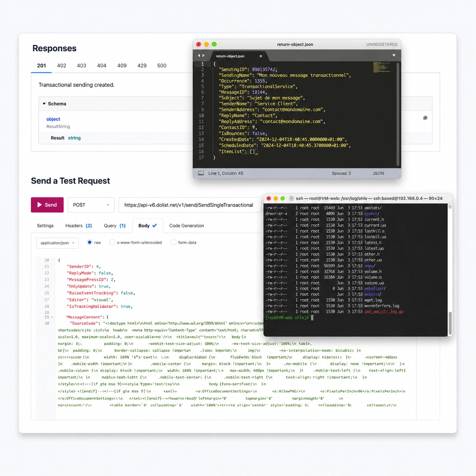
Task: Click the minimap in the Sublime Text window
Action: [382, 67]
